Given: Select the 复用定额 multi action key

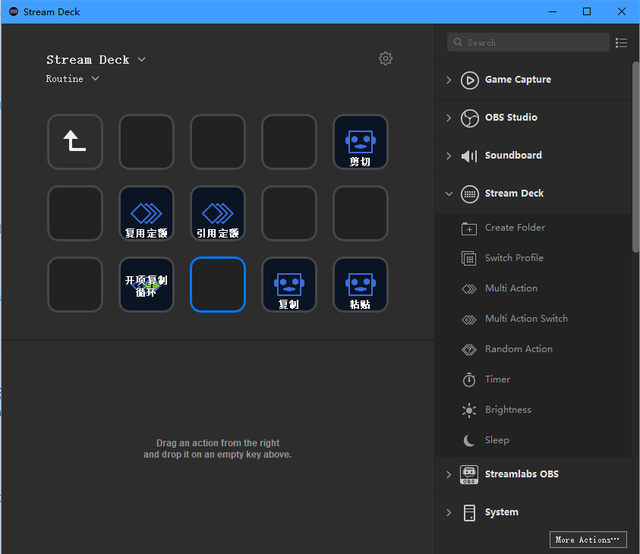Looking at the screenshot, I should (x=146, y=213).
